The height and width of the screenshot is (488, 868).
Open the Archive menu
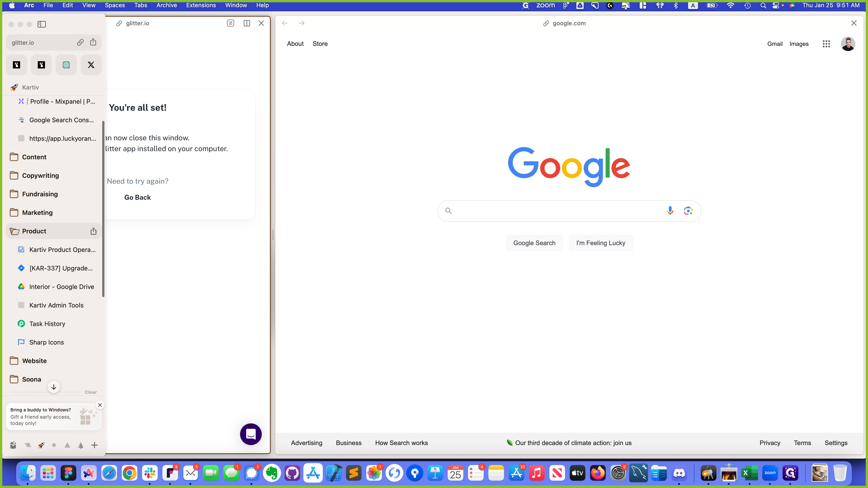(x=166, y=5)
